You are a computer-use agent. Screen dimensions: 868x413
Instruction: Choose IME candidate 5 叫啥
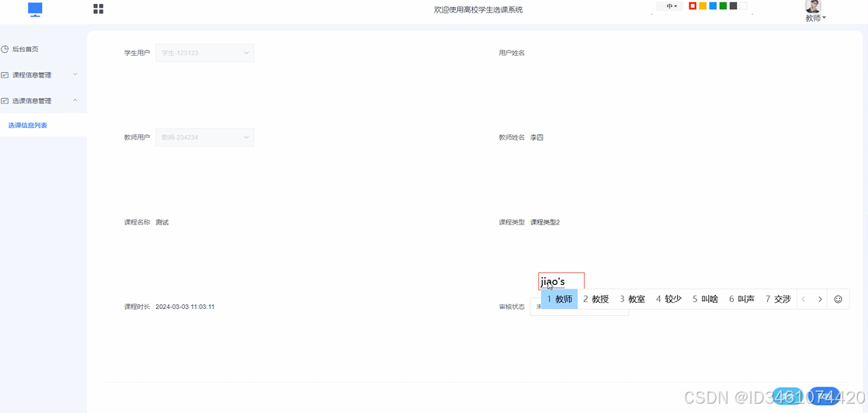(x=705, y=299)
